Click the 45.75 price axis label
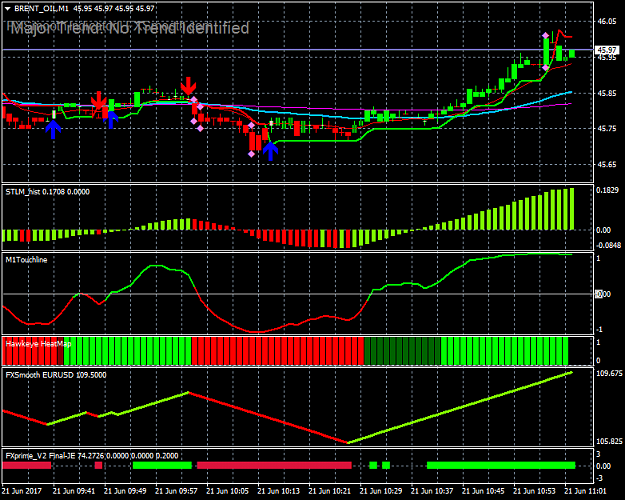The image size is (625, 500). pyautogui.click(x=607, y=129)
